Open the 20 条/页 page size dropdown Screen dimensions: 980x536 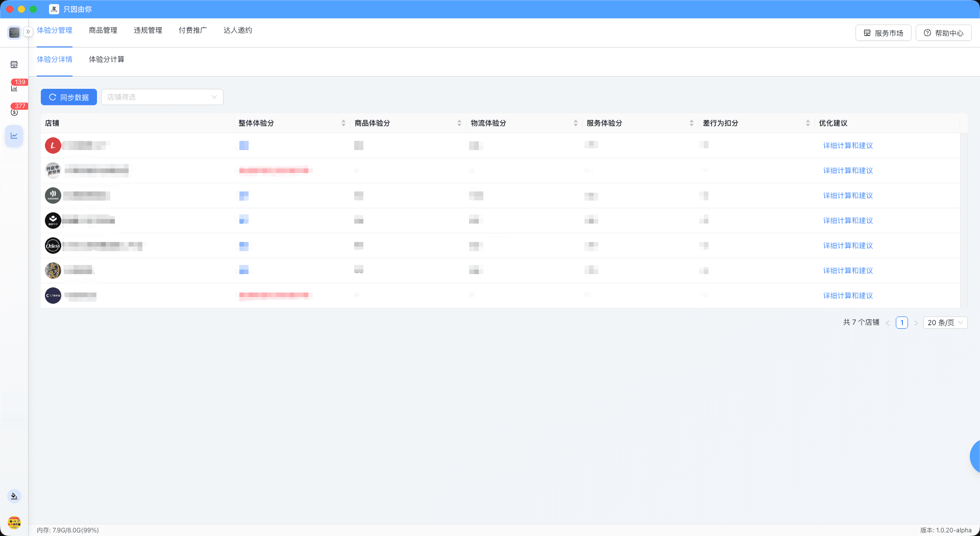coord(945,323)
